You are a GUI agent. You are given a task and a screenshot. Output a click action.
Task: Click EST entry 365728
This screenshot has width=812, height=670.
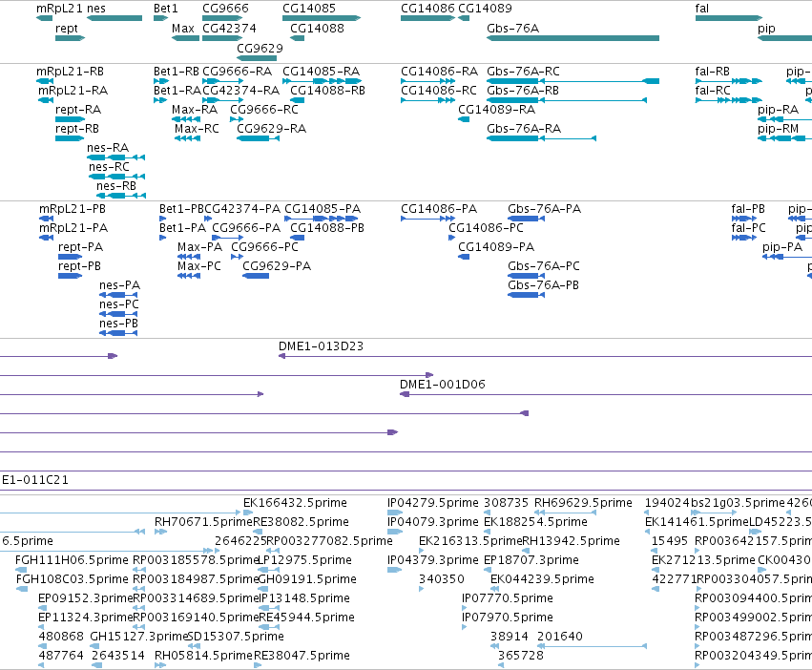coord(520,656)
